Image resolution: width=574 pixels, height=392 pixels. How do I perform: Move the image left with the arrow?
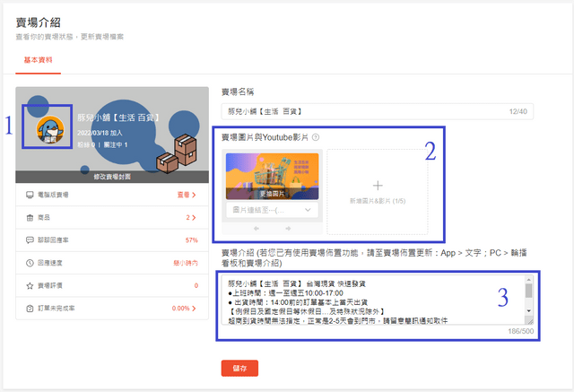click(257, 229)
